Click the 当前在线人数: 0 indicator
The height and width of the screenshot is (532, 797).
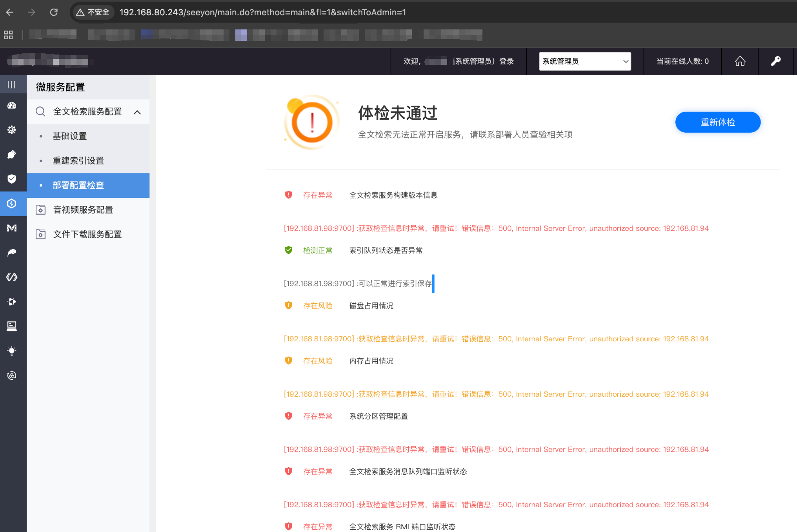[x=682, y=61]
